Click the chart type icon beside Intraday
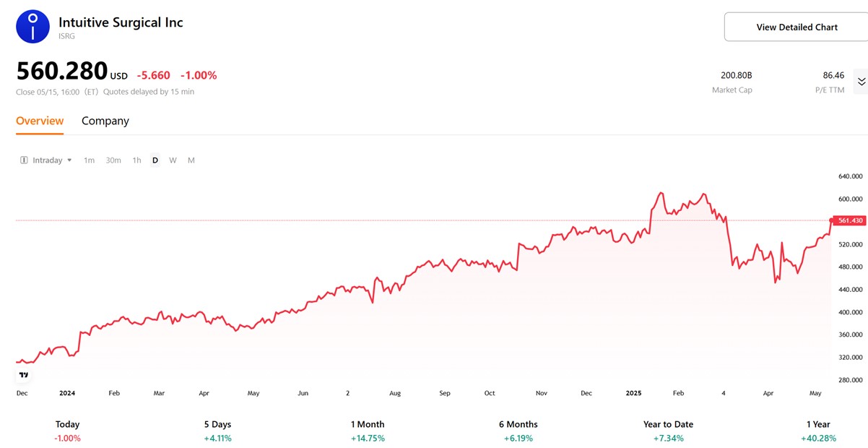The height and width of the screenshot is (448, 868). tap(25, 160)
